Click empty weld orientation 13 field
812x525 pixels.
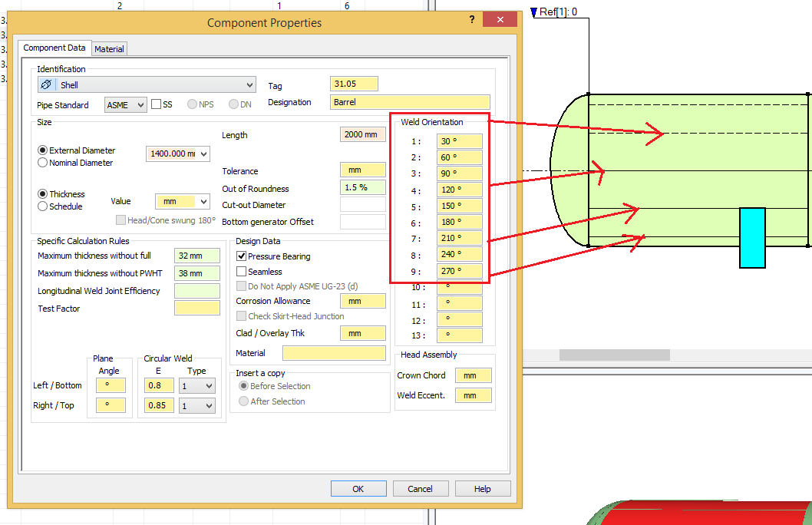tap(459, 335)
